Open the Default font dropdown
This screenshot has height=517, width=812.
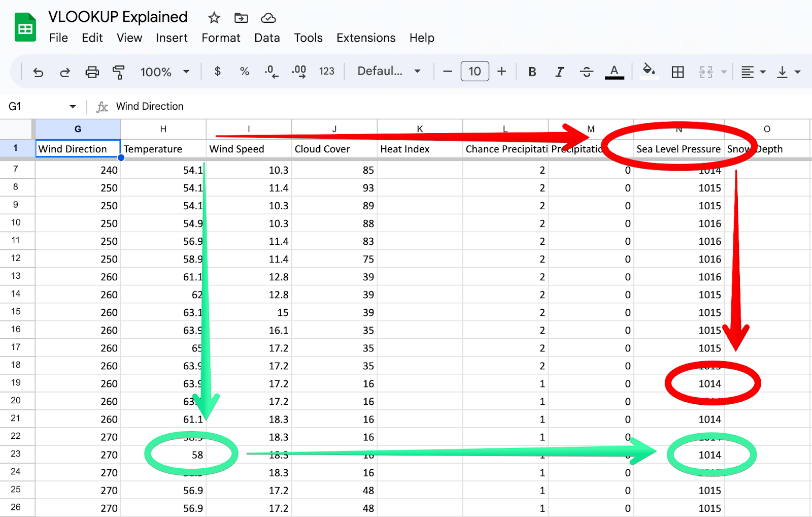389,71
